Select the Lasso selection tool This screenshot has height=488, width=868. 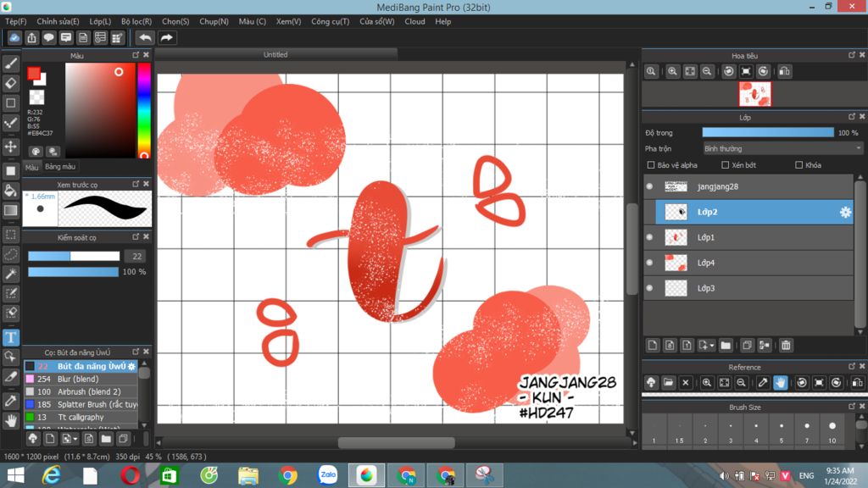point(10,254)
